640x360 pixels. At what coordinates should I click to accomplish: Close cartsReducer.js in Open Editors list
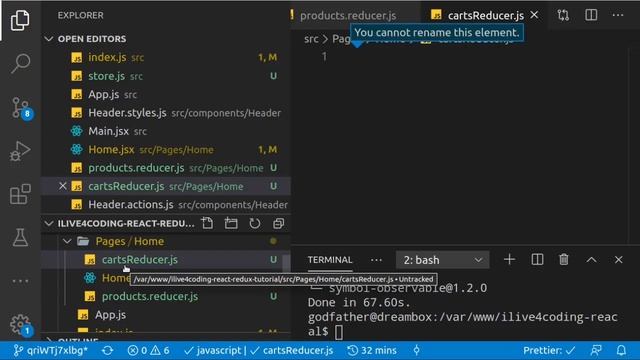coord(62,186)
